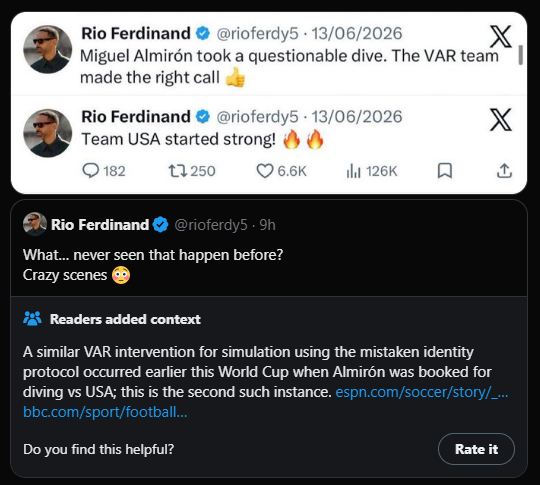Click the share upload icon
The width and height of the screenshot is (540, 485).
click(504, 171)
